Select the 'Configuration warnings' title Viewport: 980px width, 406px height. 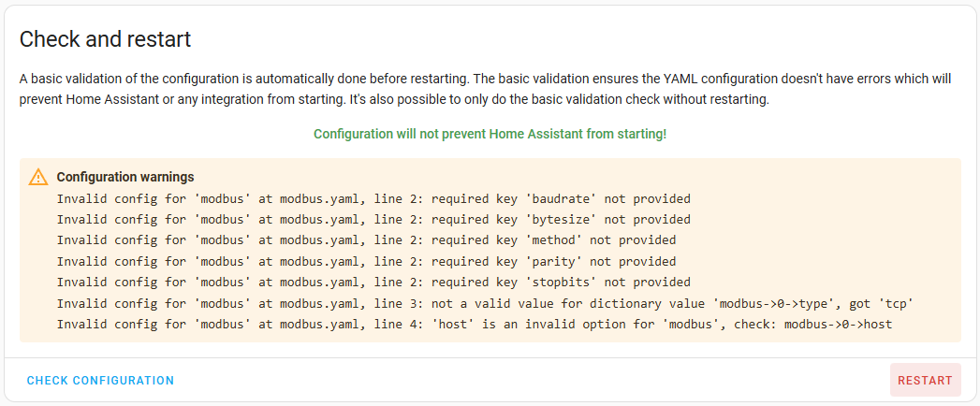[x=125, y=177]
